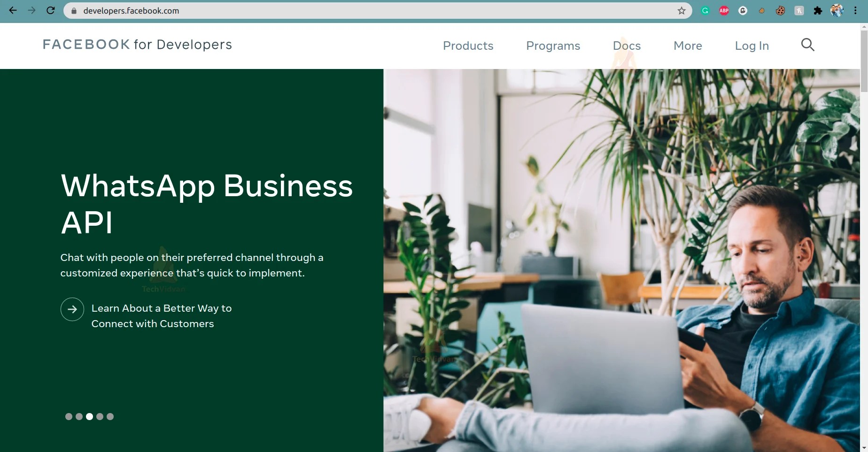Select the second carousel dot

79,416
